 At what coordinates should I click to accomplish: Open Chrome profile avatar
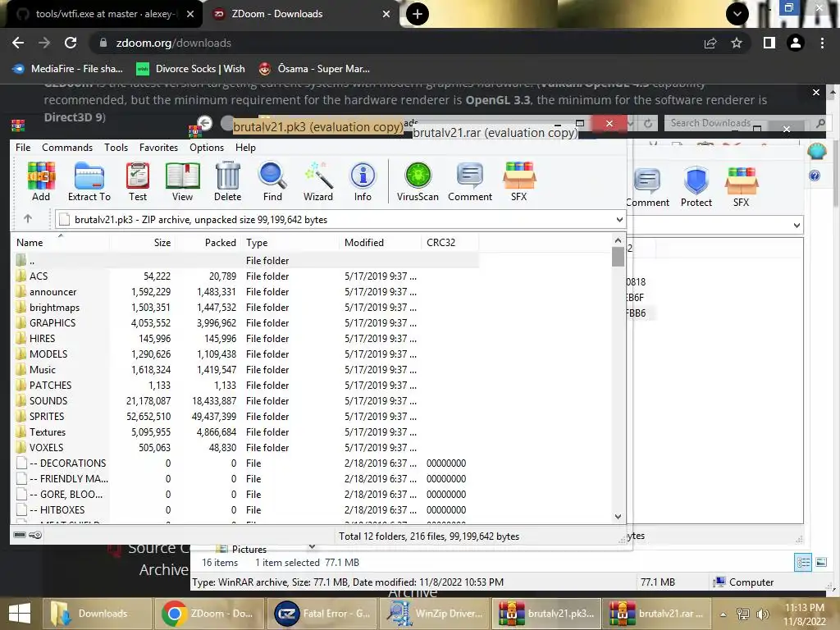point(796,43)
